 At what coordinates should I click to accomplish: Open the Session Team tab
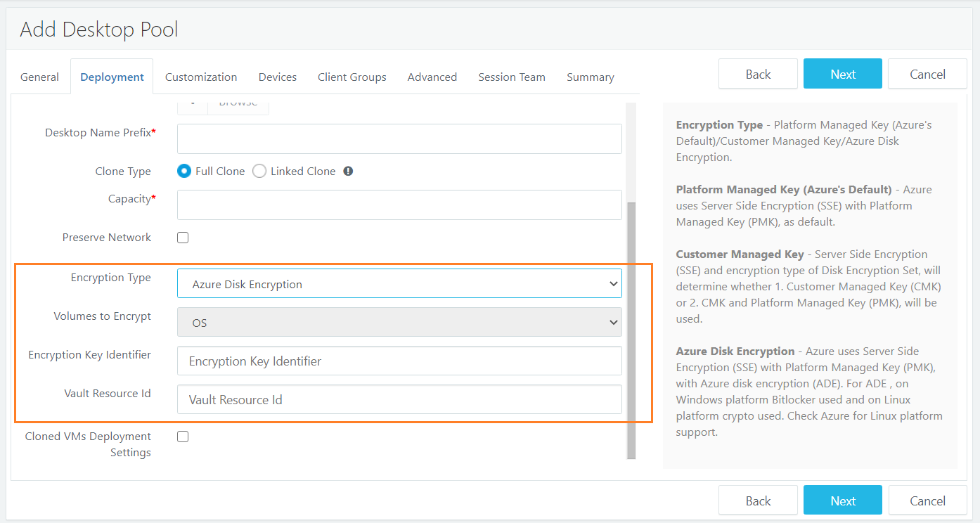click(512, 77)
